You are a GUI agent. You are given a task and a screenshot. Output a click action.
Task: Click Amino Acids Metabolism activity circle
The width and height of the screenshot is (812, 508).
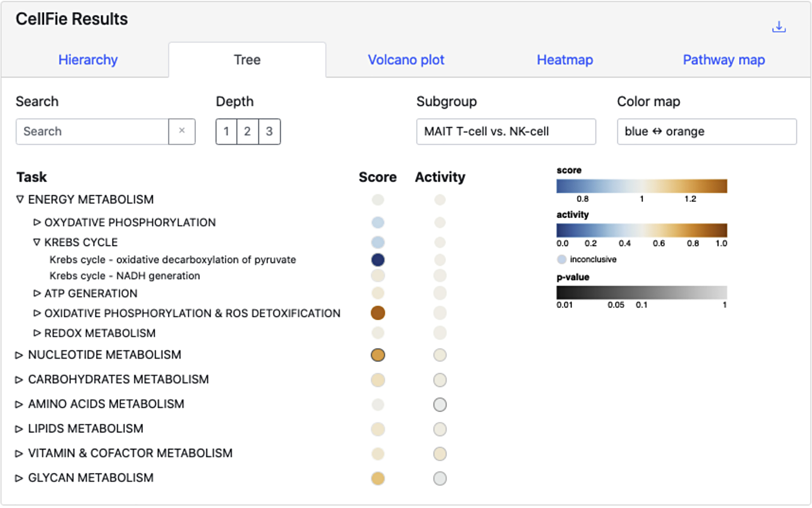pyautogui.click(x=440, y=404)
